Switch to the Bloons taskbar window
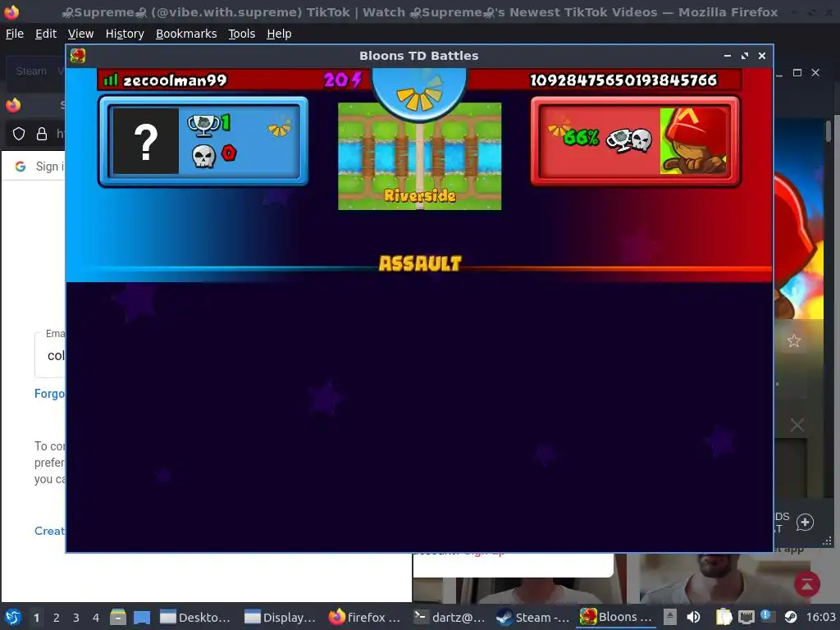The width and height of the screenshot is (840, 630). (618, 617)
